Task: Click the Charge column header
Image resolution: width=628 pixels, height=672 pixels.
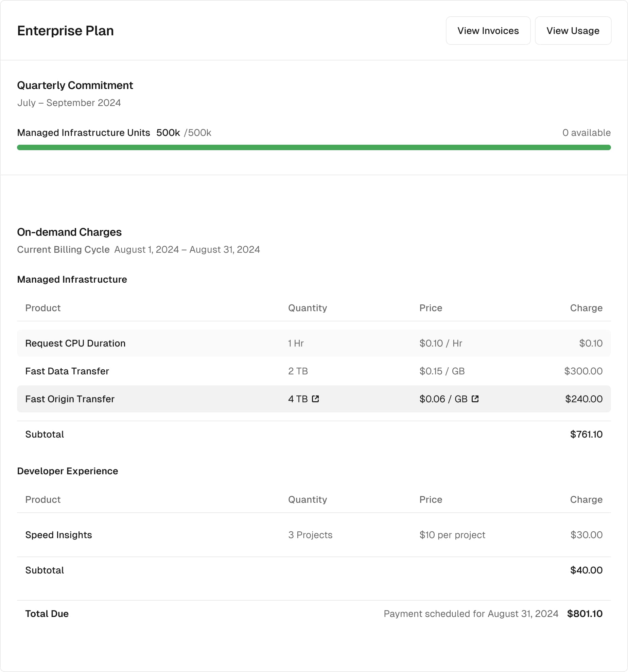Action: [x=586, y=308]
